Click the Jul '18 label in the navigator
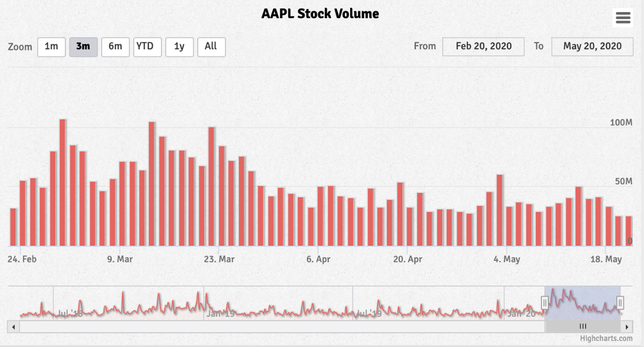Screen dimensions: 644x347 [70, 314]
